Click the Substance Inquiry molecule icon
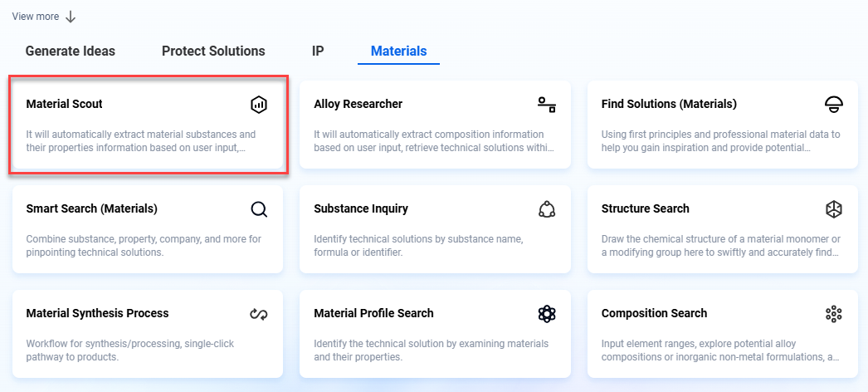868x392 pixels. pyautogui.click(x=546, y=209)
